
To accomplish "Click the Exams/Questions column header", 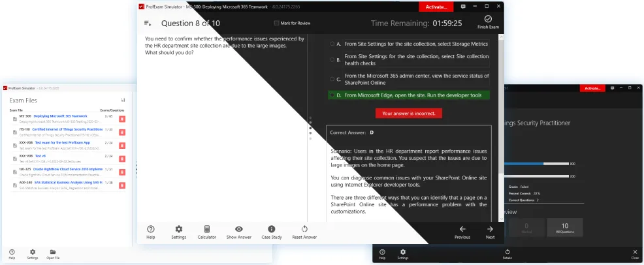I will (x=112, y=110).
